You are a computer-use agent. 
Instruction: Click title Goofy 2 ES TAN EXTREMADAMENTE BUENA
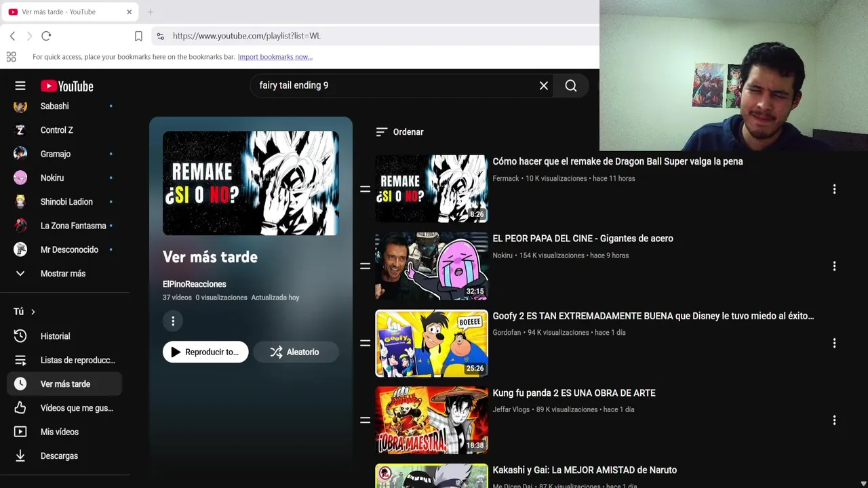(x=653, y=316)
